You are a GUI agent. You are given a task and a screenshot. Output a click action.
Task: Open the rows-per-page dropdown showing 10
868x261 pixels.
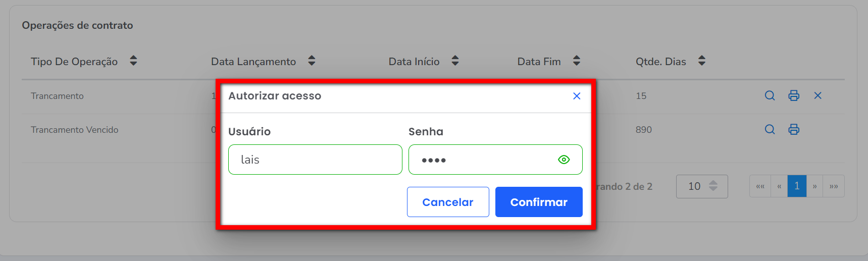tap(702, 186)
